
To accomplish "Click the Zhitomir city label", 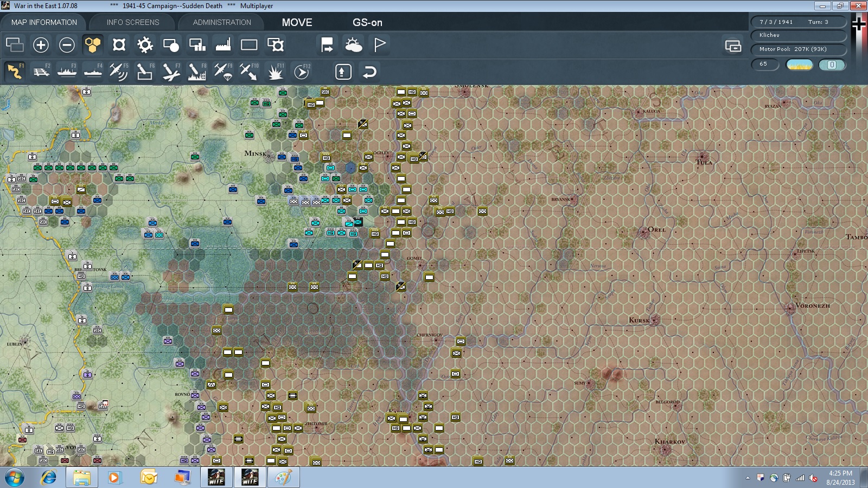I will [x=316, y=423].
